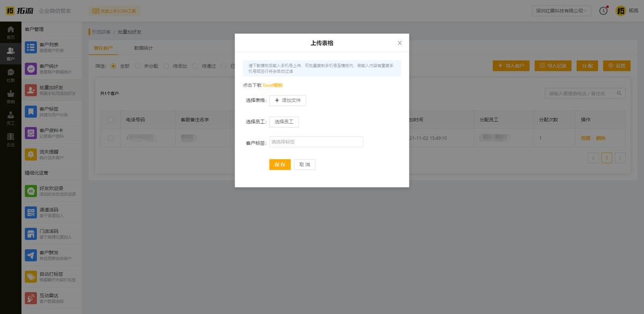Viewport: 644px width, 314px height.
Task: Save the upload form with 保存
Action: [x=280, y=165]
